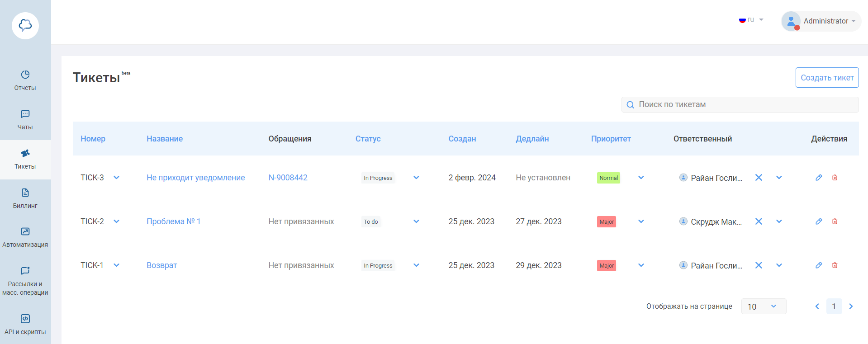Screen dimensions: 868x344
Task: Remove assignee Скрудж Мак from TICK-2
Action: coord(759,221)
